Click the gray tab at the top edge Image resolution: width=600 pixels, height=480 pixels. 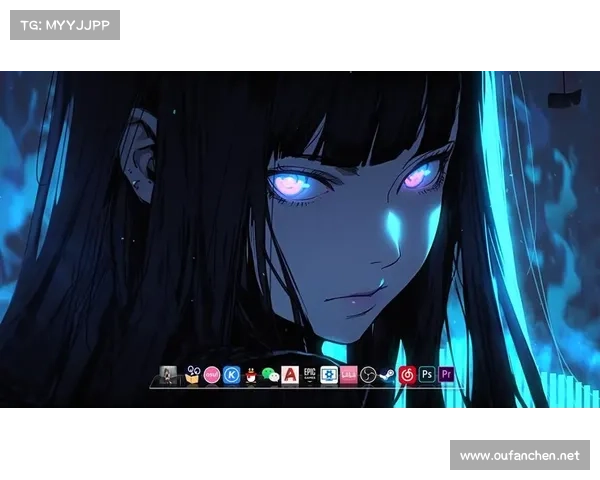click(488, 67)
